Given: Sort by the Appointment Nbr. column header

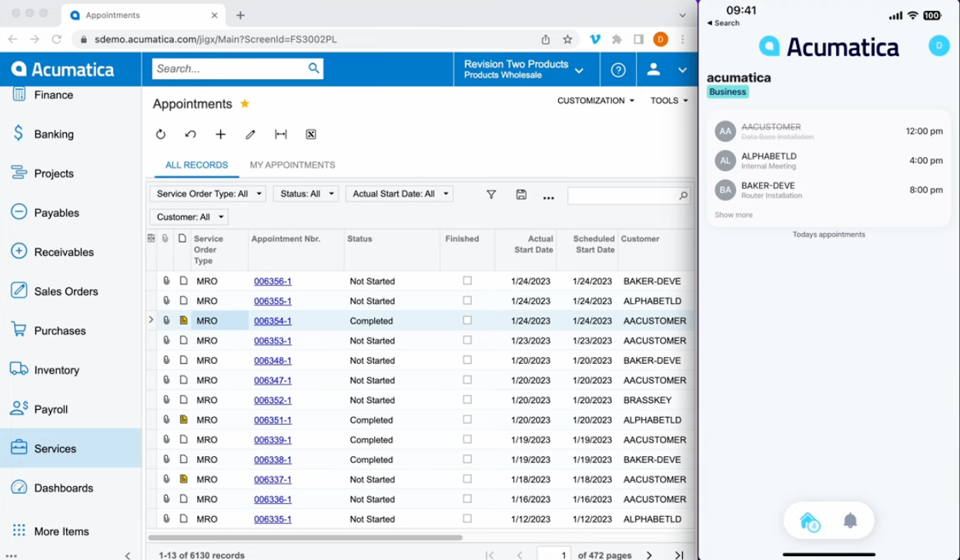Looking at the screenshot, I should click(286, 238).
